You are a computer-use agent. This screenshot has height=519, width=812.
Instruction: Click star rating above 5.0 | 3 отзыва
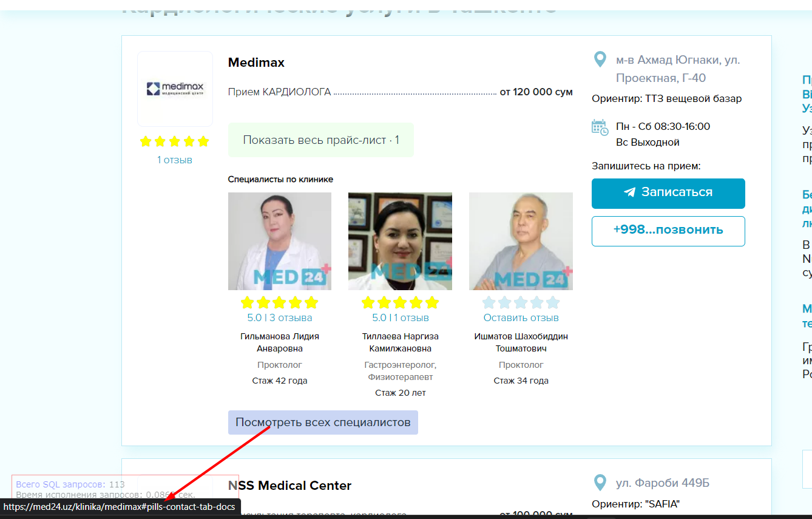279,302
